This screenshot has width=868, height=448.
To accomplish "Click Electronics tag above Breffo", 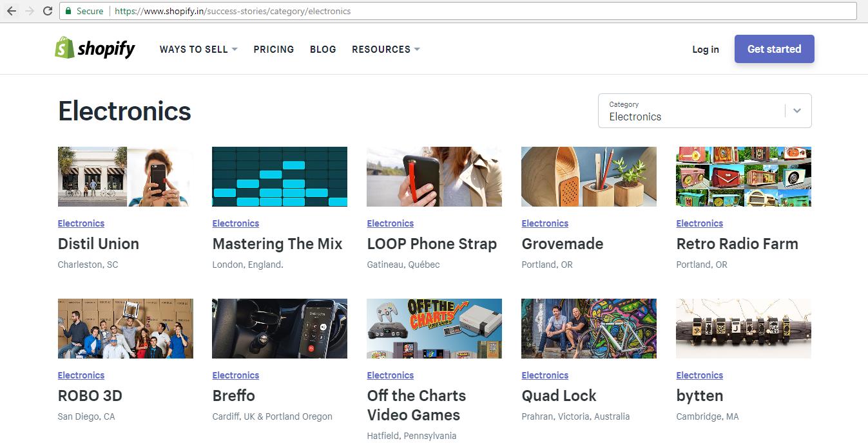I will (236, 375).
